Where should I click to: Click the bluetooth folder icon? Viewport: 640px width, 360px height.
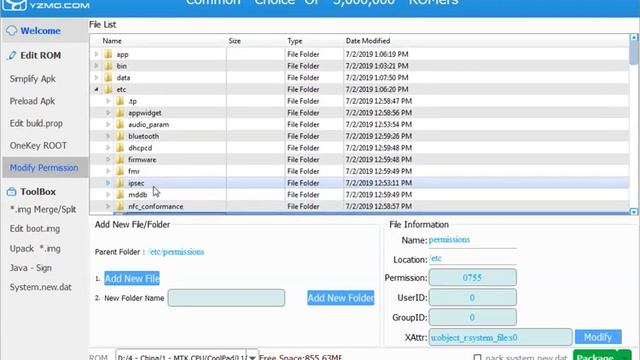[x=120, y=136]
